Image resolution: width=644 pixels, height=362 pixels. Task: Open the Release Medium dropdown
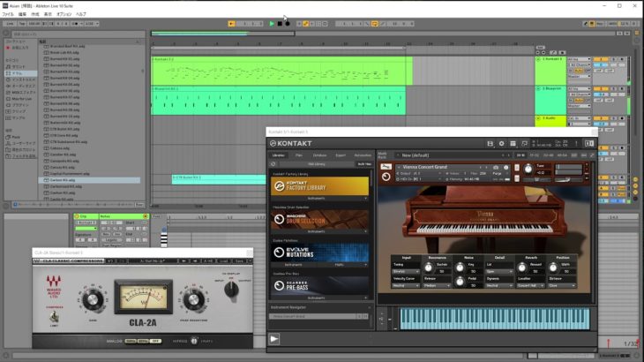coord(438,285)
